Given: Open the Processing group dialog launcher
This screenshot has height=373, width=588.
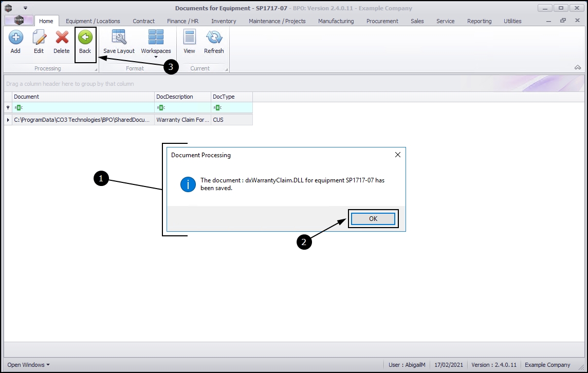Looking at the screenshot, I should click(96, 70).
